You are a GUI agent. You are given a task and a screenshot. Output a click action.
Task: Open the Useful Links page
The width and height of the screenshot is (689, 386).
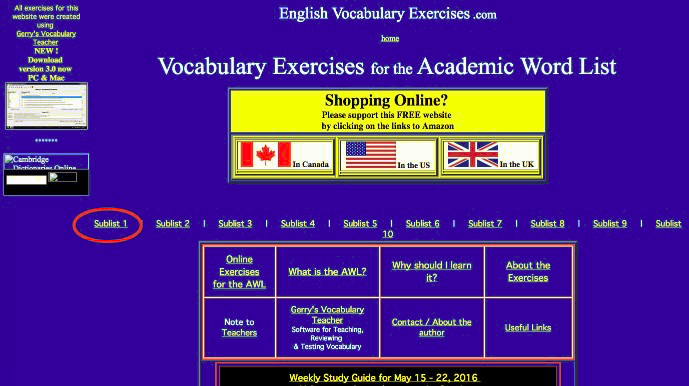pyautogui.click(x=528, y=328)
